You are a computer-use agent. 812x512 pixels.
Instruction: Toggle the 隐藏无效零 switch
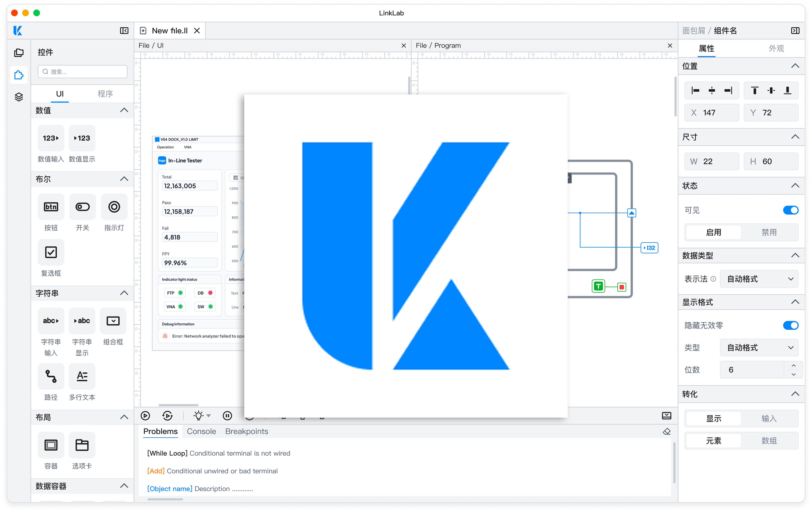790,325
